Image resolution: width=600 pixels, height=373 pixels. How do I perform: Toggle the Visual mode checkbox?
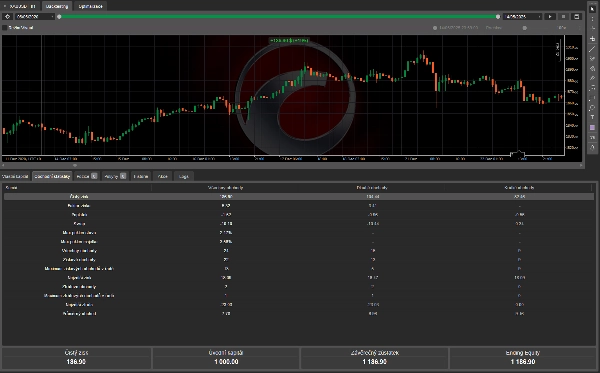click(x=5, y=28)
